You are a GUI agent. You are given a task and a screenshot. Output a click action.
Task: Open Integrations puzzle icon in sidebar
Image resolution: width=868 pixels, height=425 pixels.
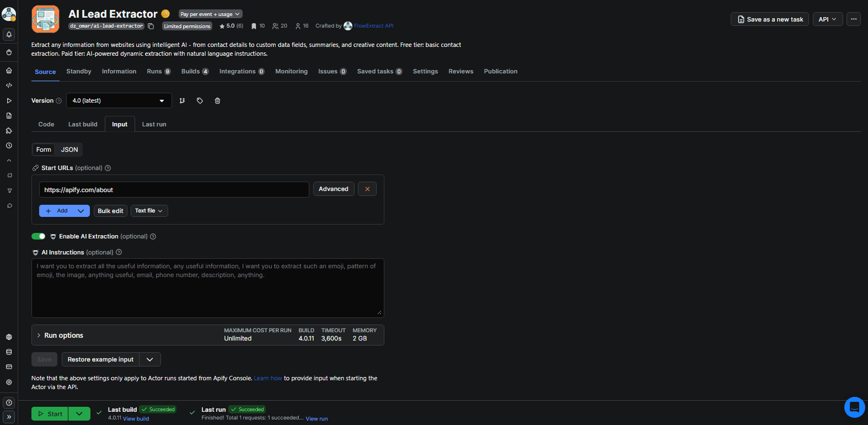[x=9, y=131]
